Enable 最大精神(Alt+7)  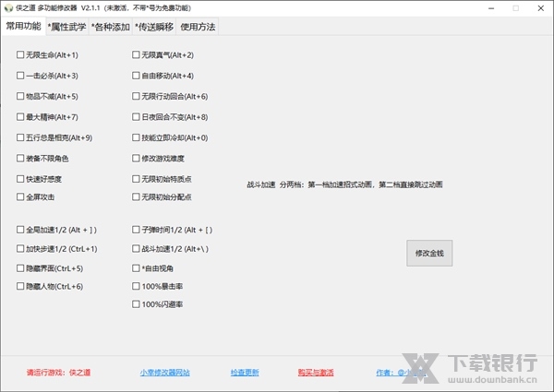[47, 117]
